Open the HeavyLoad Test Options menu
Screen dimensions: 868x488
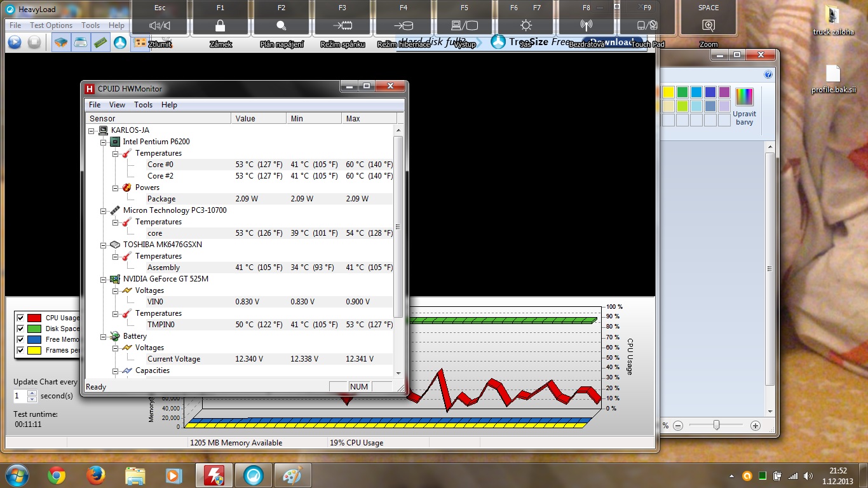tap(51, 25)
